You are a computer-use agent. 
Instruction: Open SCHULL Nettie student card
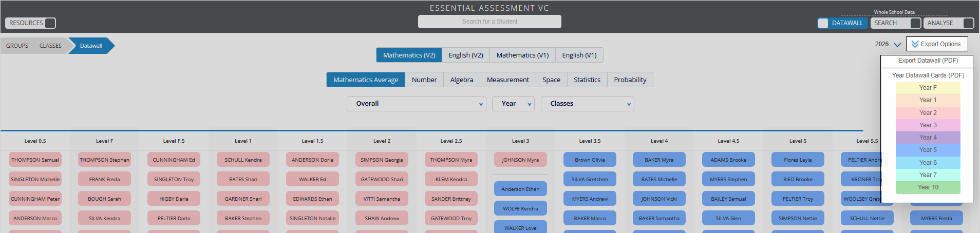tap(868, 218)
